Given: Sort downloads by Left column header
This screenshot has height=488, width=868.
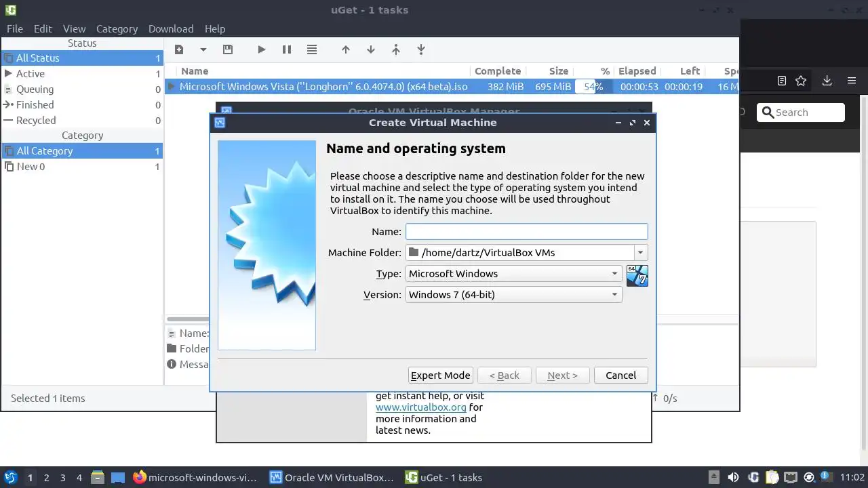Looking at the screenshot, I should 682,71.
